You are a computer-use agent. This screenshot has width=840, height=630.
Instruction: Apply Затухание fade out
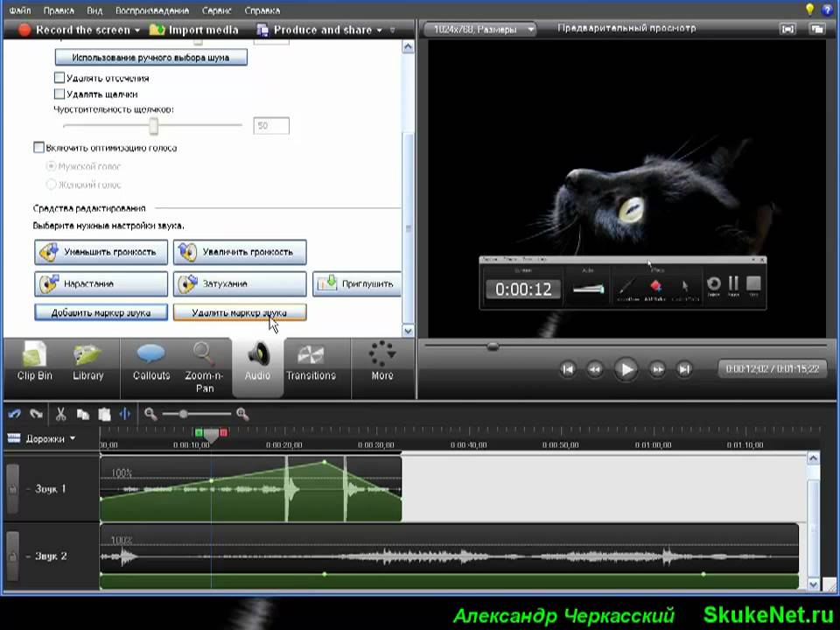click(240, 283)
